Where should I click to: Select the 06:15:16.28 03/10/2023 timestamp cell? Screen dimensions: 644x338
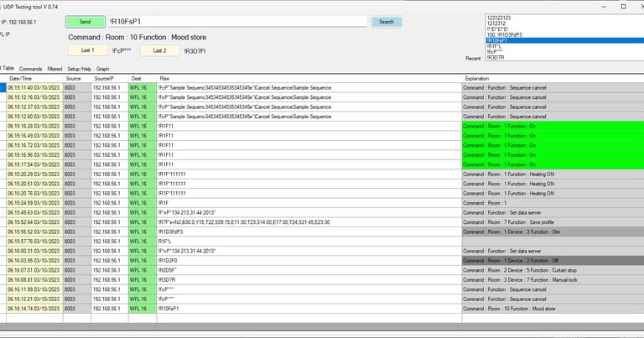[34, 126]
